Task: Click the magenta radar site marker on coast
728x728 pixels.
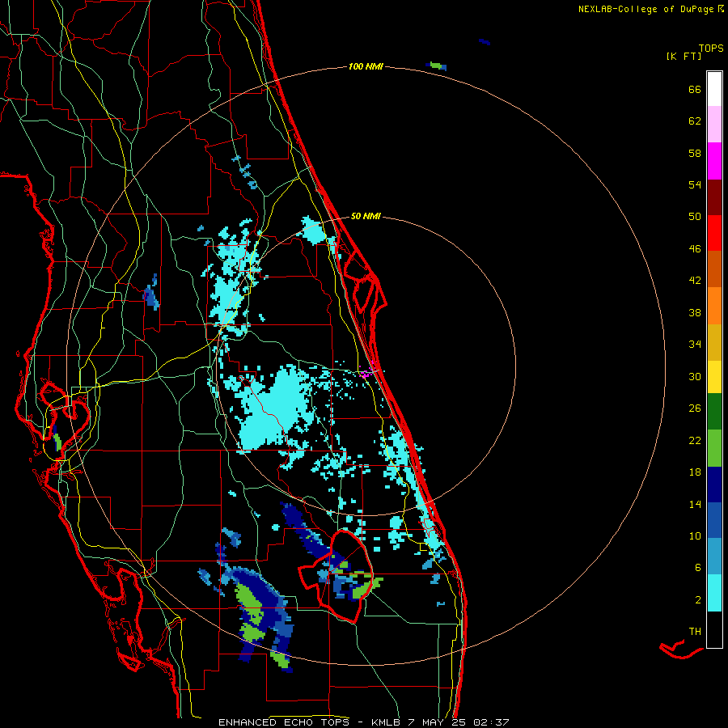Action: pos(366,370)
